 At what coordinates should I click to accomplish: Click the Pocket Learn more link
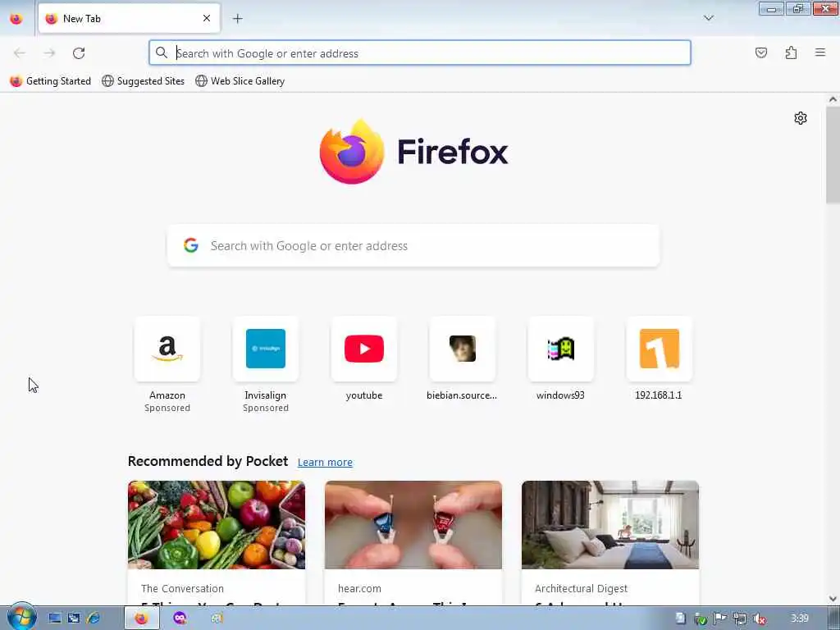(325, 463)
